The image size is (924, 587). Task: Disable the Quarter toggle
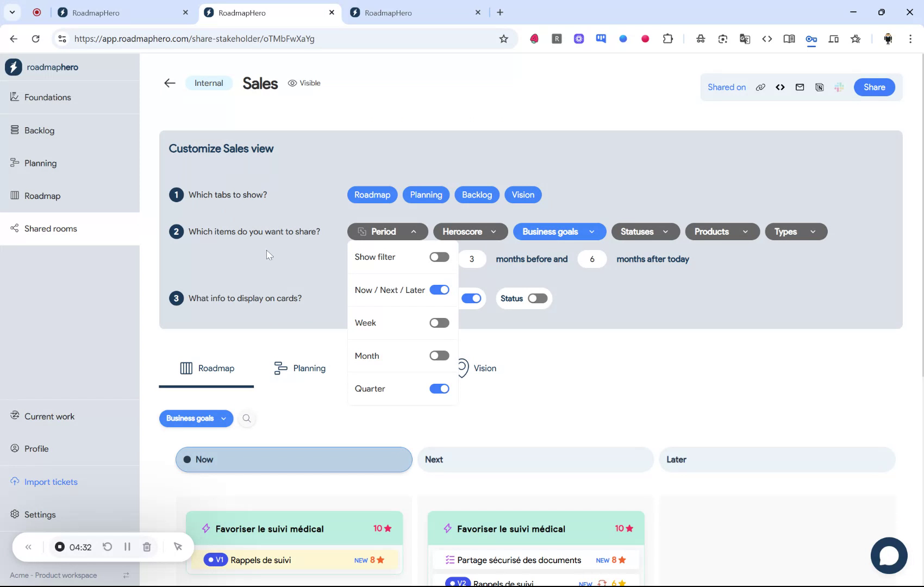(439, 388)
